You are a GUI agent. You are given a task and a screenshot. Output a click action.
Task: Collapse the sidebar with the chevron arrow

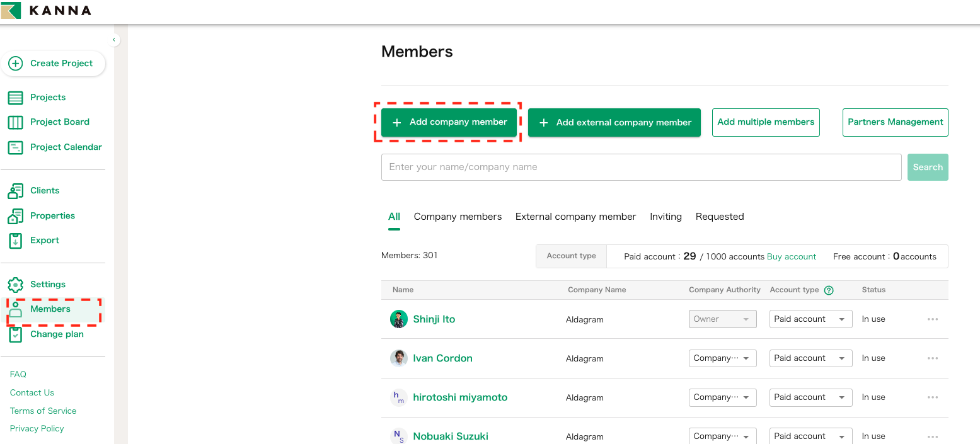pos(114,40)
